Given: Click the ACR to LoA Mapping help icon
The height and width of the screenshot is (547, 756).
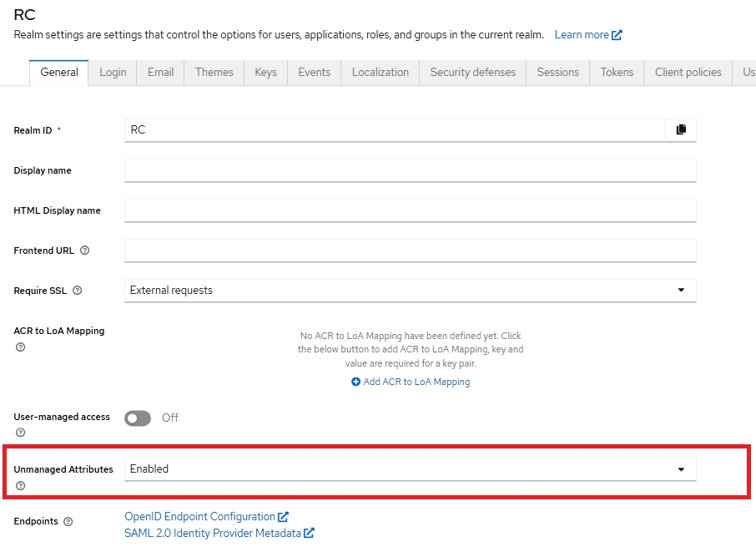Looking at the screenshot, I should [x=21, y=347].
